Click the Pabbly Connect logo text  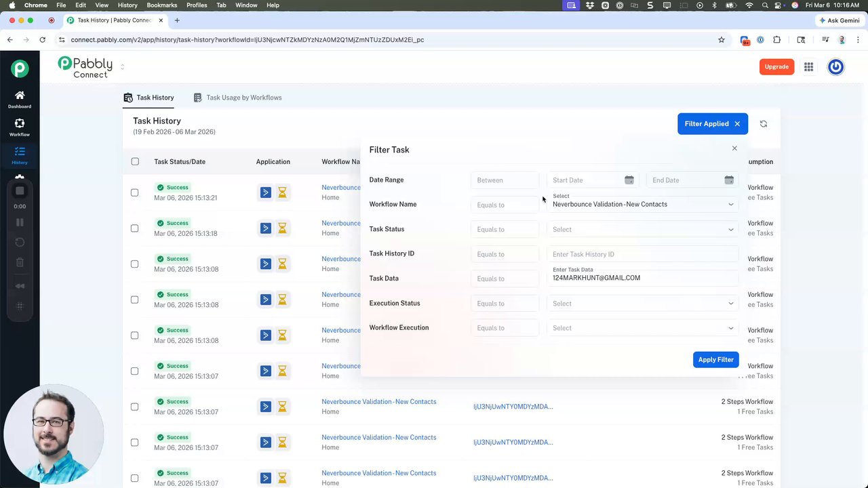(x=85, y=66)
